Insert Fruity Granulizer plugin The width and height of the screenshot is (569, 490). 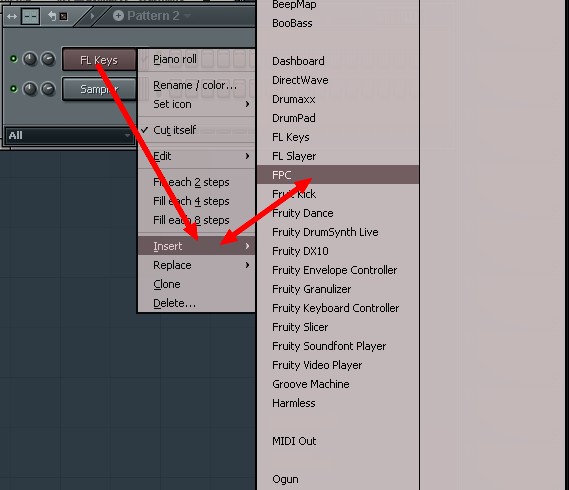tap(338, 289)
